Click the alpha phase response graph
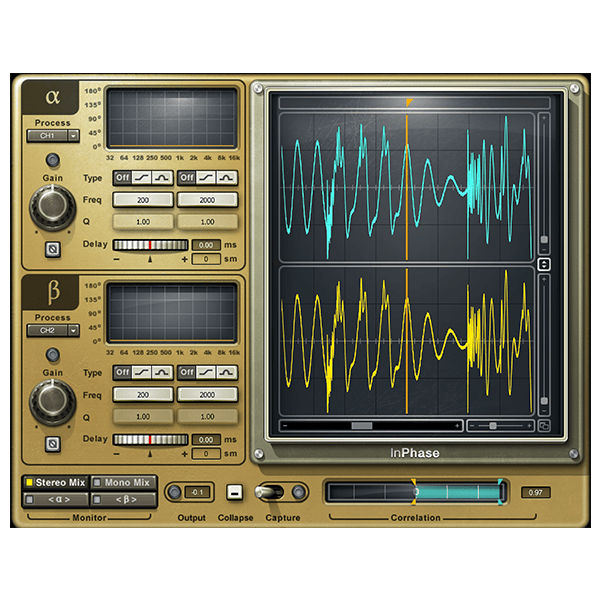 pos(171,118)
